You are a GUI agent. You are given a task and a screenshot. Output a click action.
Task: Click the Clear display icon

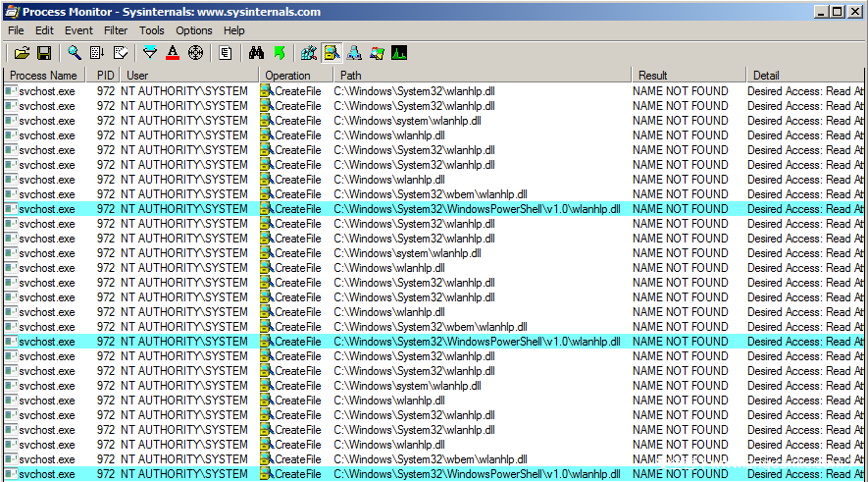[x=120, y=52]
